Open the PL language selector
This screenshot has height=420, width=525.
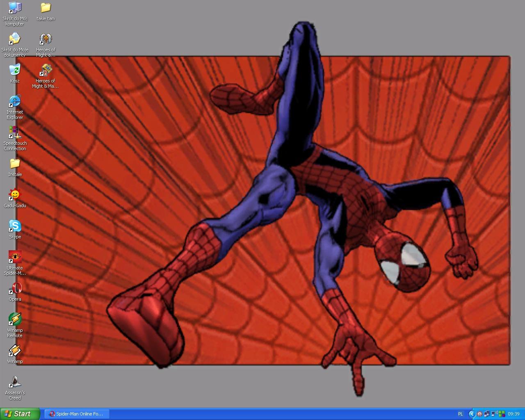click(x=460, y=414)
